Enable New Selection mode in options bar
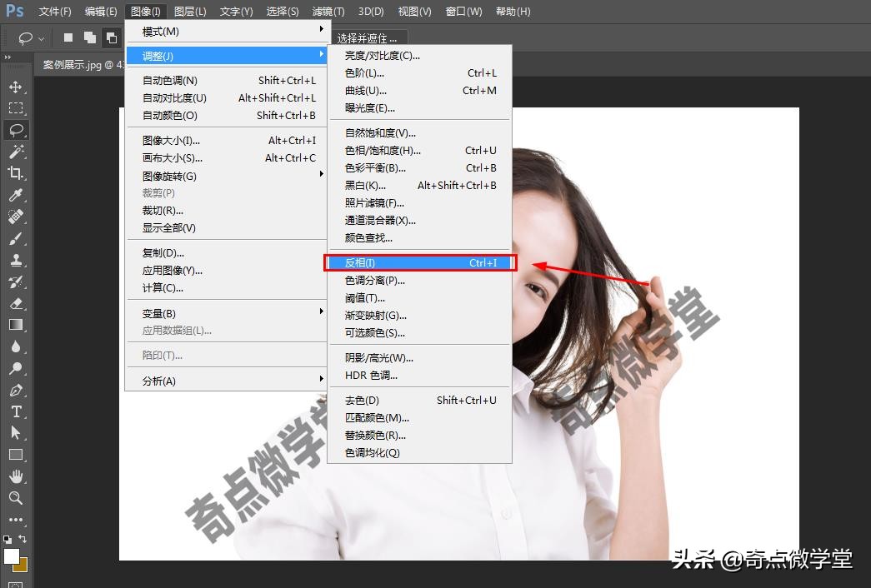This screenshot has height=588, width=871. [x=68, y=37]
